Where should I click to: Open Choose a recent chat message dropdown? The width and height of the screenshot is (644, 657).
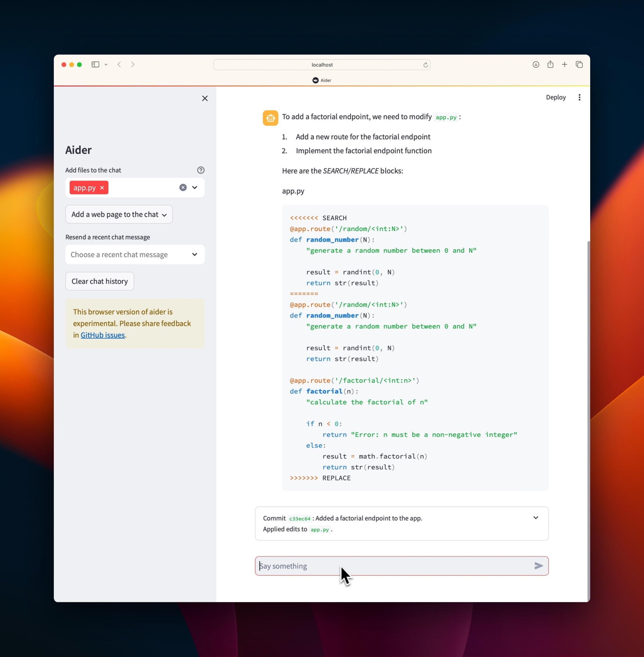[x=135, y=254]
